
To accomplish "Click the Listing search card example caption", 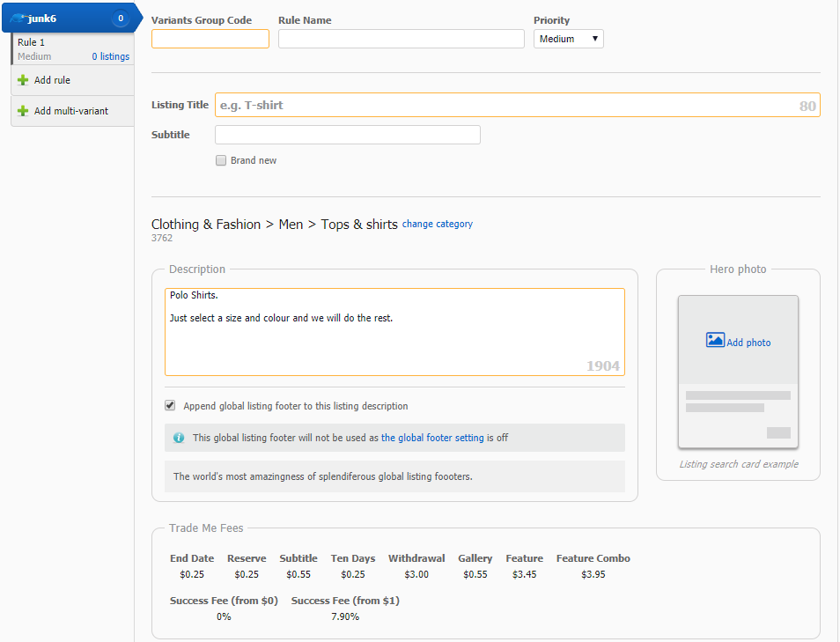I will [x=739, y=464].
